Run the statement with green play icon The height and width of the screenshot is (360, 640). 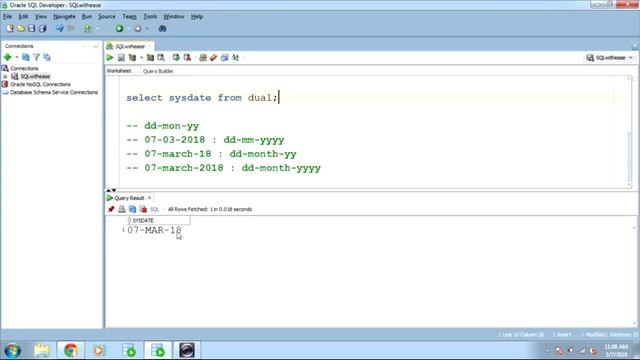110,58
